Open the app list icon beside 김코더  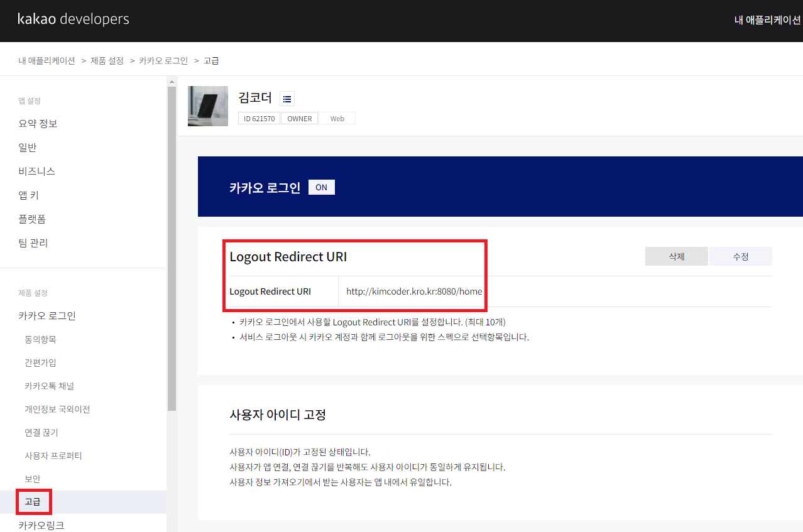287,99
